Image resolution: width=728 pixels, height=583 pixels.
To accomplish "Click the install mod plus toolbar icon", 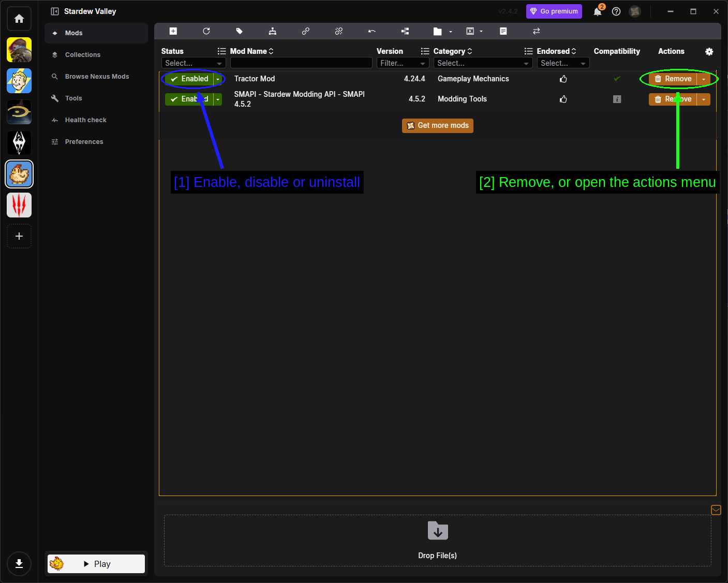I will point(173,31).
